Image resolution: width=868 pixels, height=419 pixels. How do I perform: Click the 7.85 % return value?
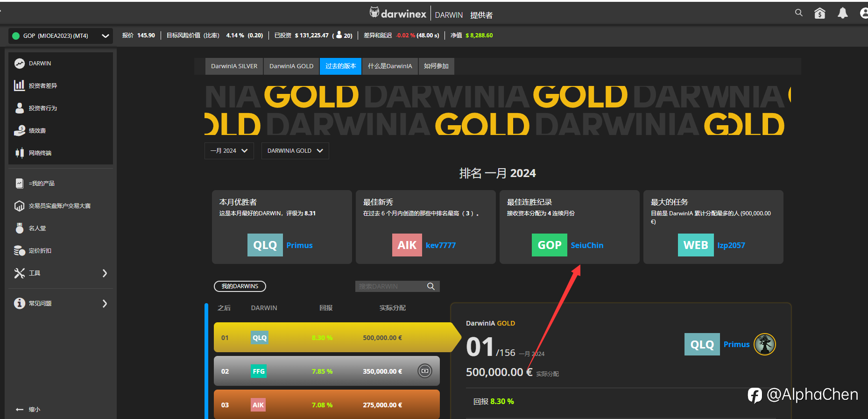point(322,371)
